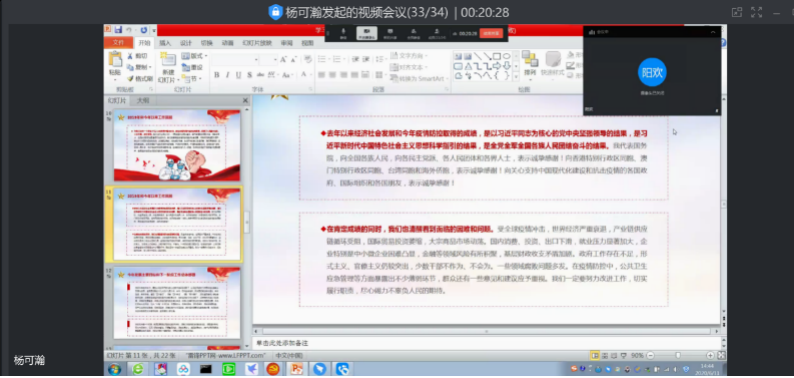Viewport: 794px width, 378px height.
Task: Click the Save icon in quick access toolbar
Action: pyautogui.click(x=118, y=30)
